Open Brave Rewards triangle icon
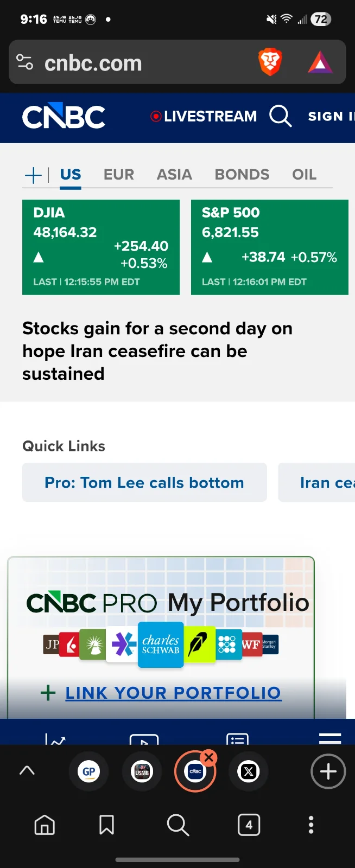This screenshot has width=355, height=868. pos(320,62)
